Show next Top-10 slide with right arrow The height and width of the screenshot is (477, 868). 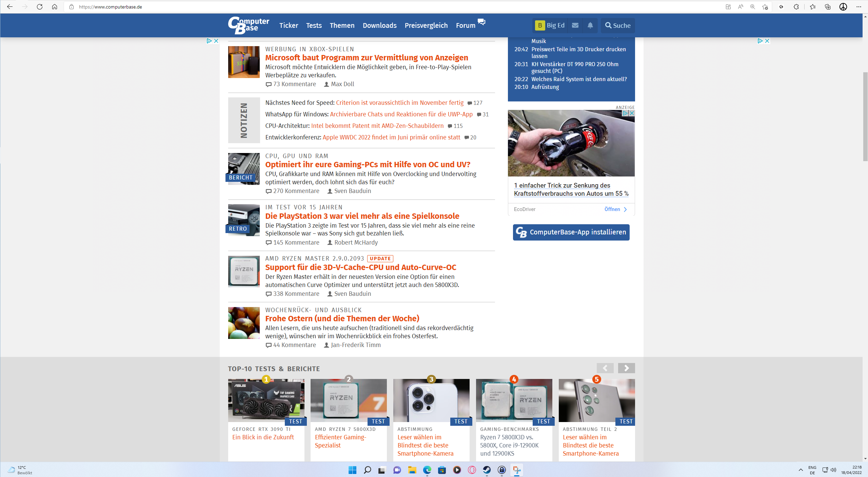pos(626,368)
